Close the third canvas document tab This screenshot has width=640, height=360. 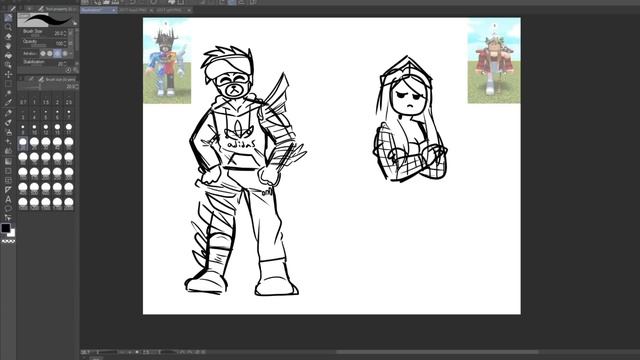tap(189, 10)
